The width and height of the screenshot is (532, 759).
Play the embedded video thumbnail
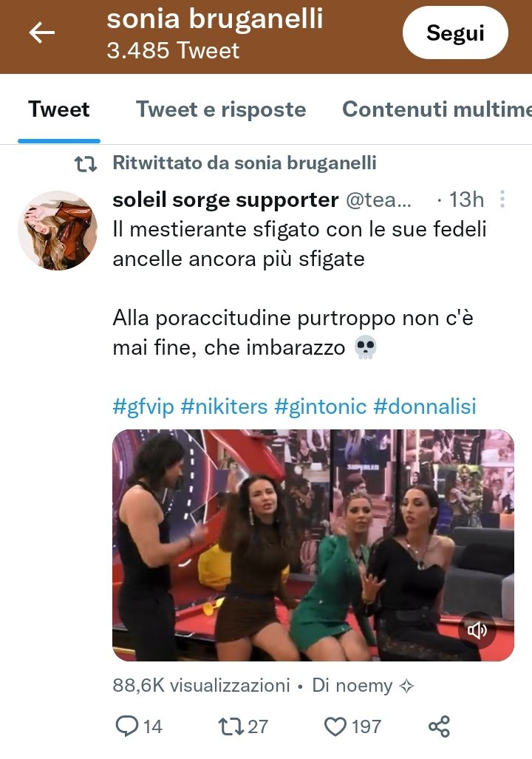[313, 545]
